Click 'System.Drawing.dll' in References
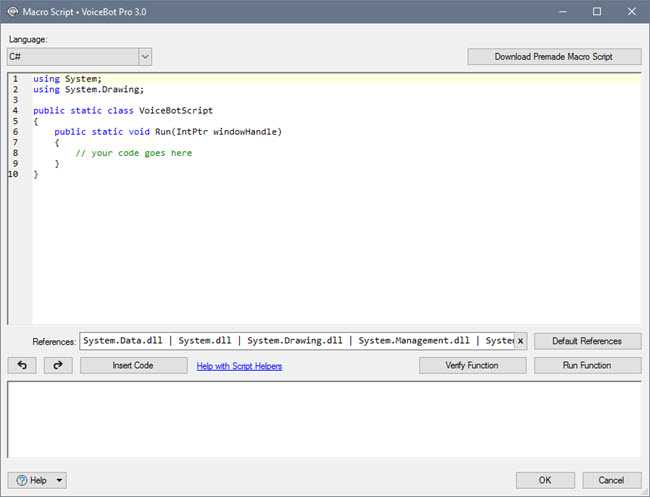 click(x=295, y=341)
